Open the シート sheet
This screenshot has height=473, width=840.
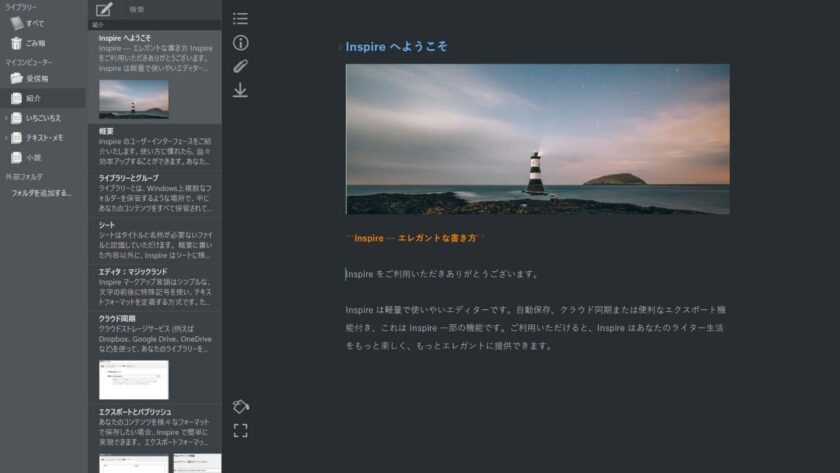click(155, 241)
